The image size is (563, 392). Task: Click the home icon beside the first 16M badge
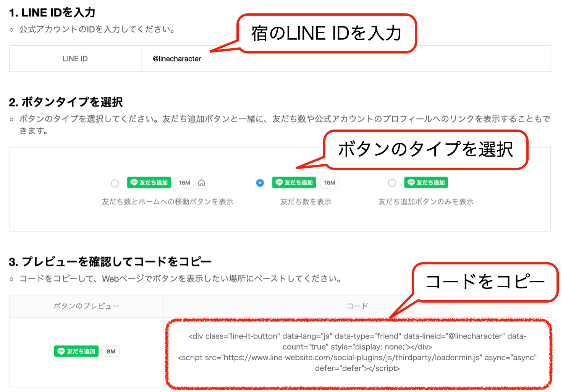[202, 183]
